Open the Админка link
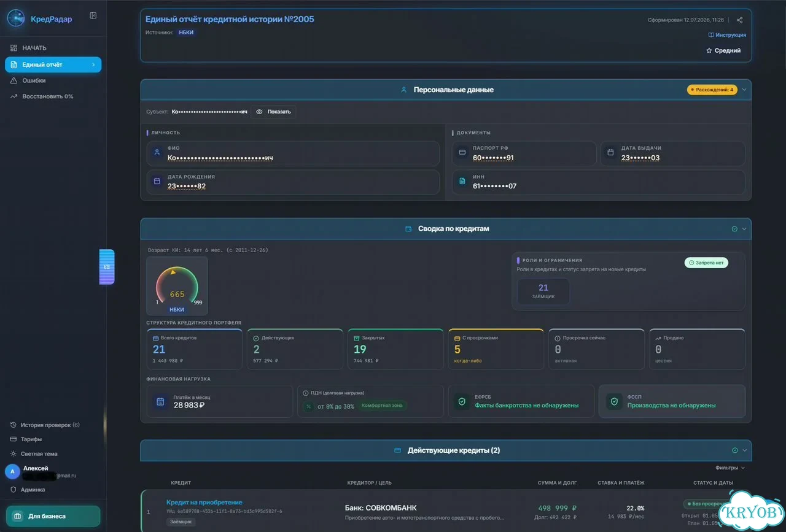786x532 pixels. [x=33, y=490]
